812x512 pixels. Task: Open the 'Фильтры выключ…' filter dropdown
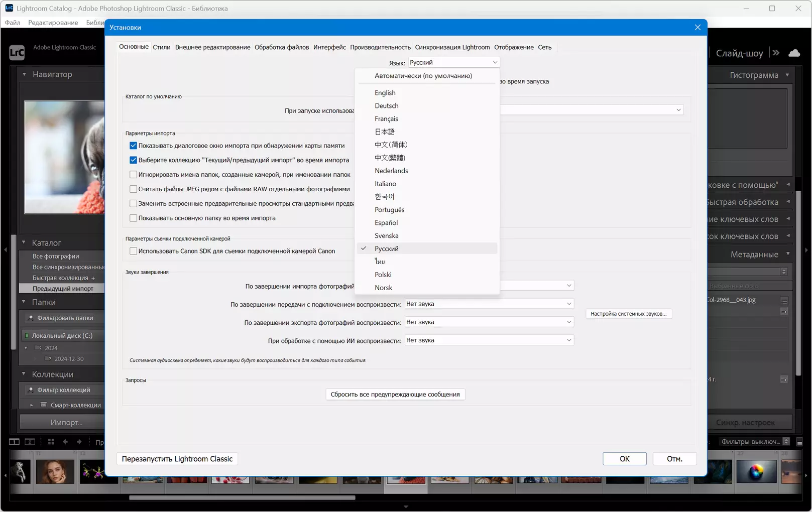(754, 442)
